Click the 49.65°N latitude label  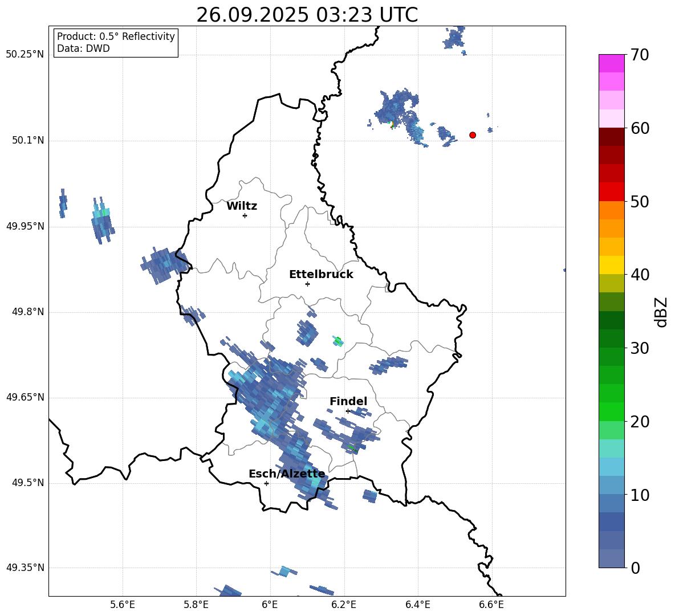click(25, 397)
